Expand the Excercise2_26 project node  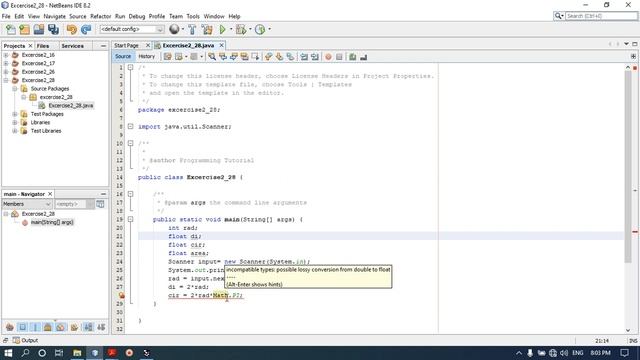pyautogui.click(x=6, y=72)
